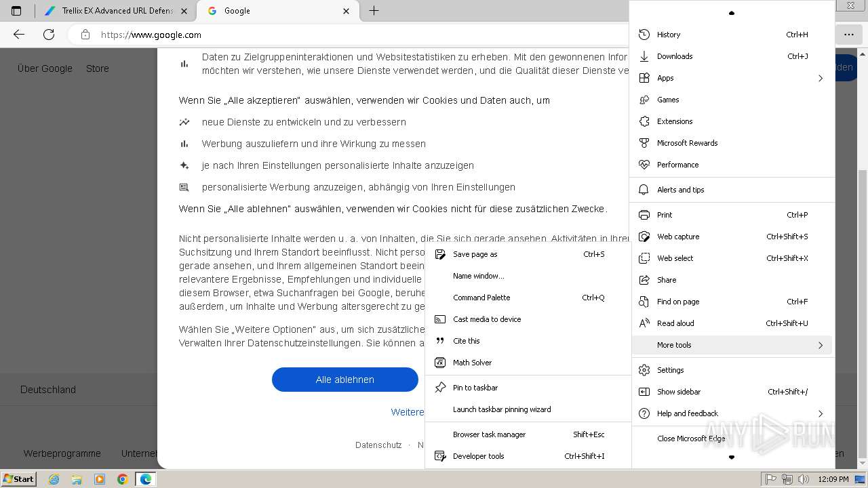
Task: Click the Print printer icon
Action: tap(644, 215)
